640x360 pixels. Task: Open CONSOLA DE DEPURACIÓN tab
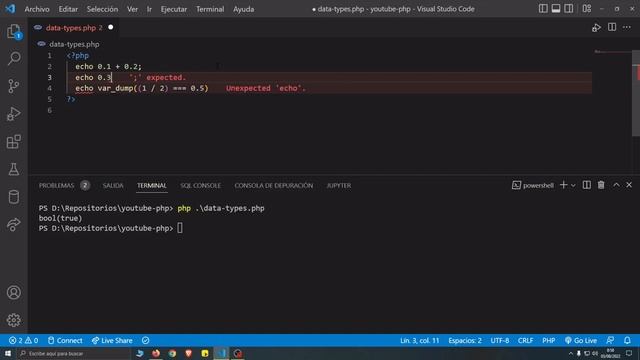point(274,185)
